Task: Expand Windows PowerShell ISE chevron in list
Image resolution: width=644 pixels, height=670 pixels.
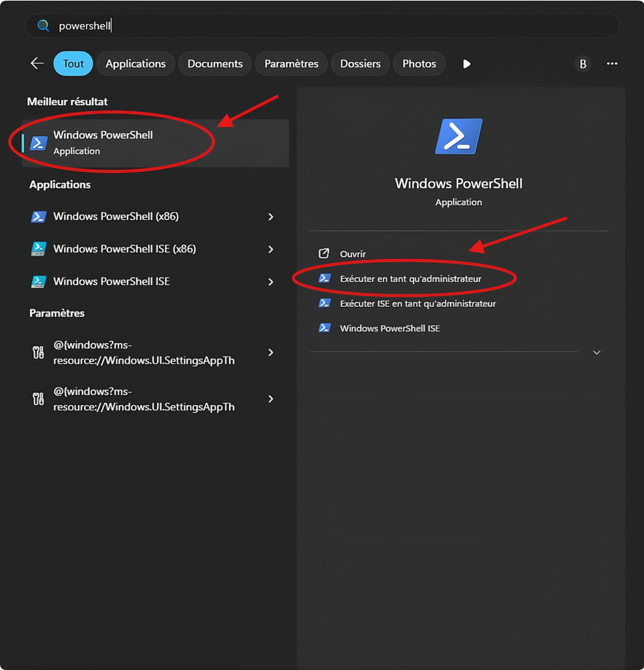Action: pos(270,281)
